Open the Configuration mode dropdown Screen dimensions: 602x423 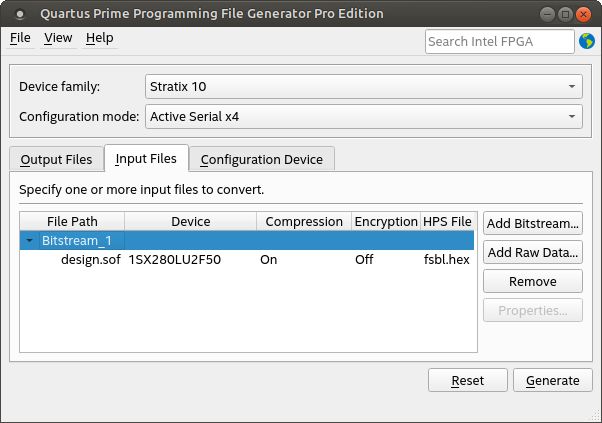(363, 117)
